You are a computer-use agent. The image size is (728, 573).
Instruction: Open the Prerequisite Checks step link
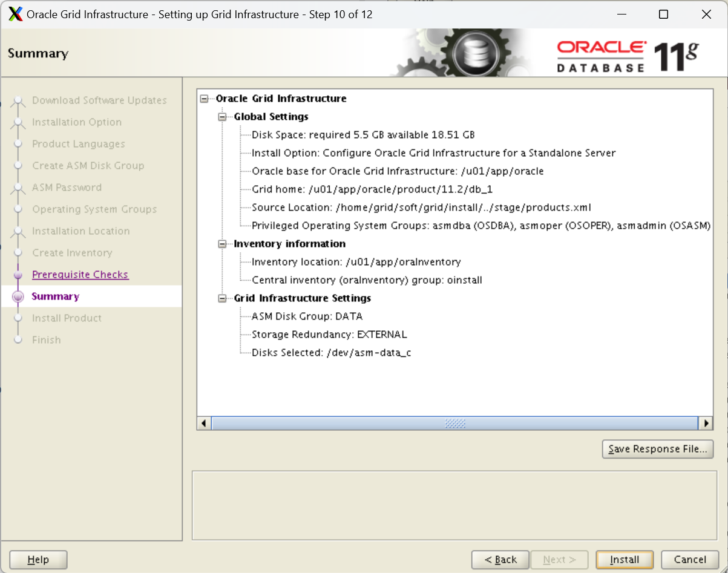click(x=80, y=275)
